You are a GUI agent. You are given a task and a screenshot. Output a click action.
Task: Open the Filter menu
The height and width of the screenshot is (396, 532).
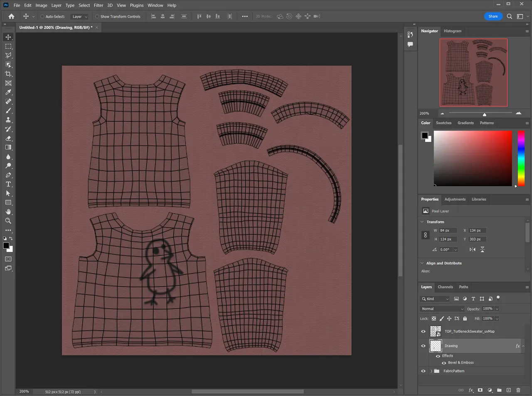[x=98, y=5]
